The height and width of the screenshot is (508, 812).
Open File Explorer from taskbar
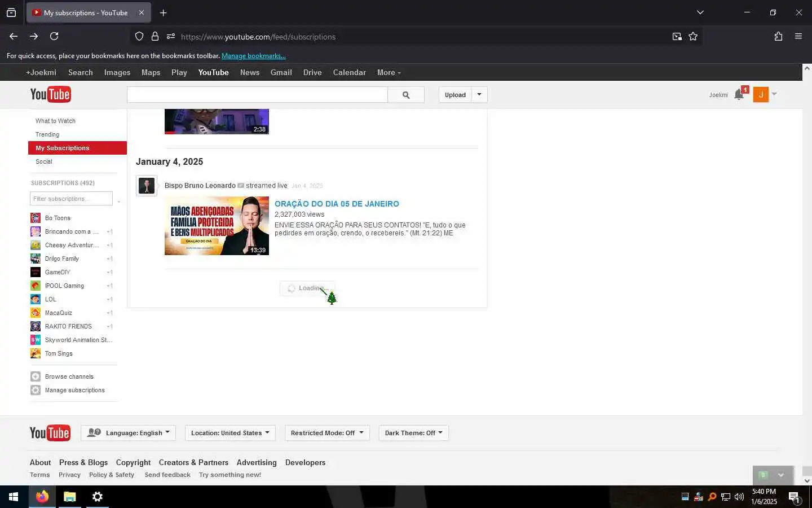tap(70, 497)
